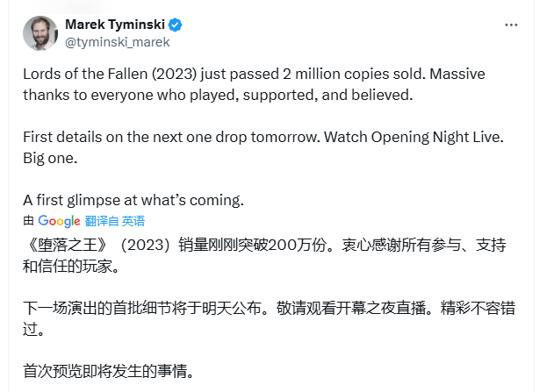Click the "由" character before the Google logo

(x=28, y=221)
